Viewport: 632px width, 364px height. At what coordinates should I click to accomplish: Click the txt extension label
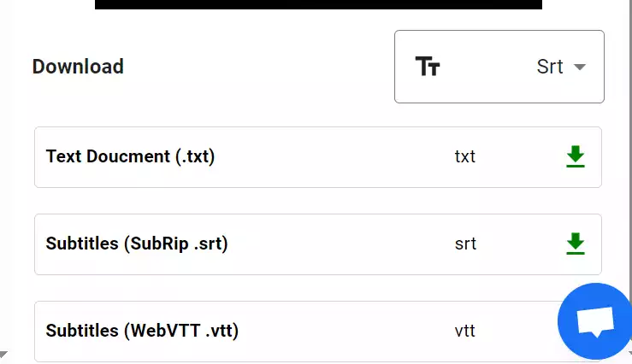tap(465, 156)
